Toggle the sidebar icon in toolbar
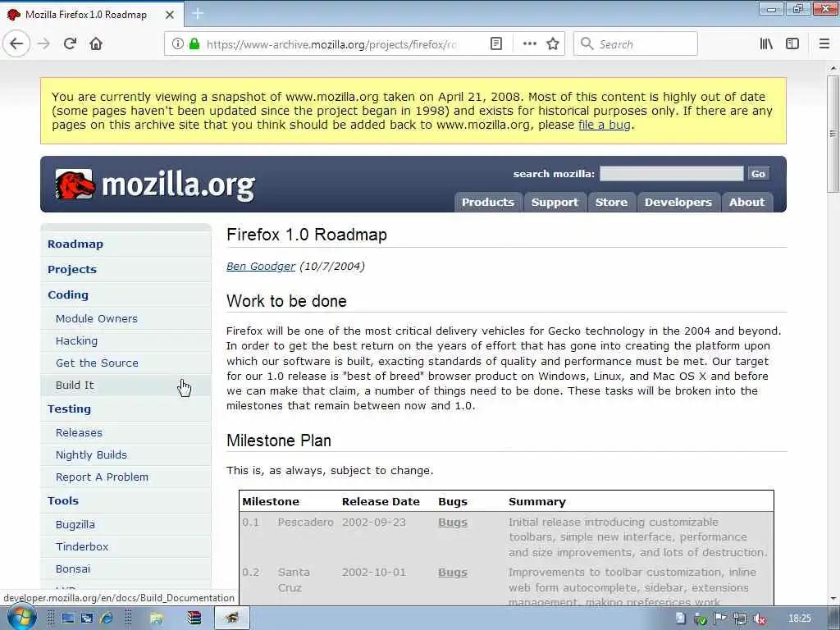 click(792, 44)
